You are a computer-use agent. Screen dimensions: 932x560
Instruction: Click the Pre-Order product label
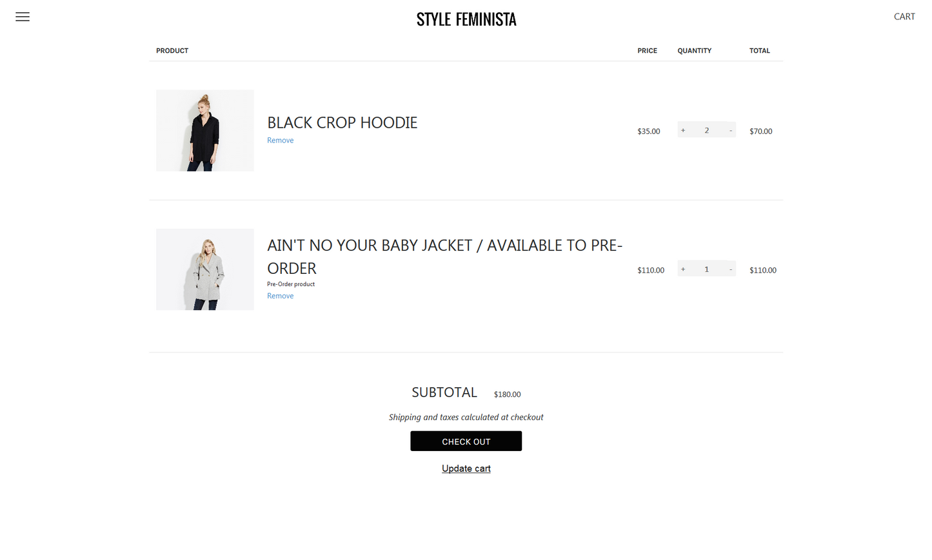click(x=291, y=284)
